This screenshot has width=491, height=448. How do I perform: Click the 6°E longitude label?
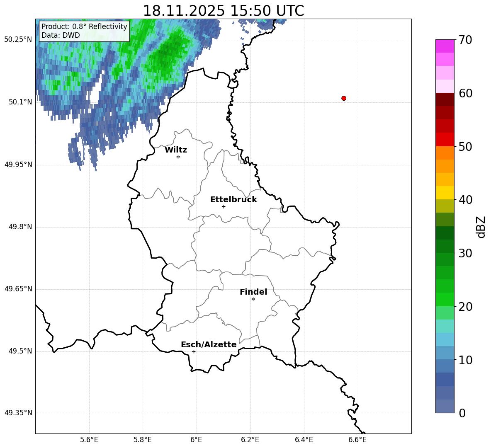(196, 440)
